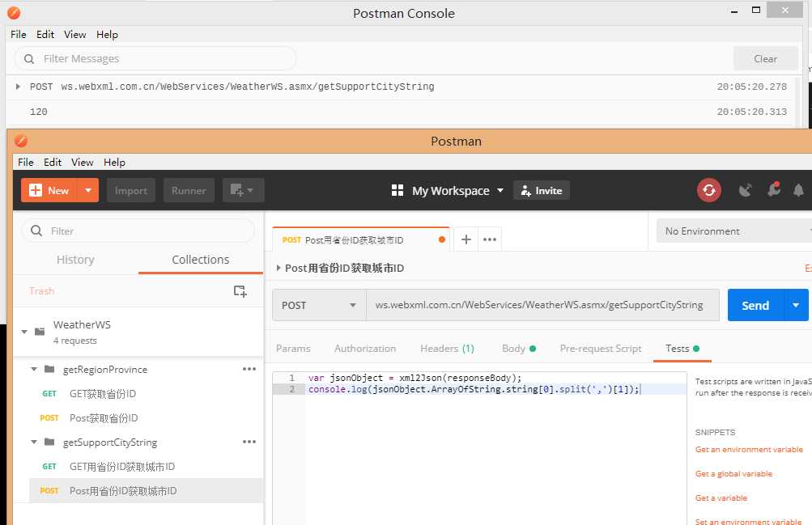This screenshot has width=812, height=525.
Task: Expand the request title description arrow
Action: point(278,268)
